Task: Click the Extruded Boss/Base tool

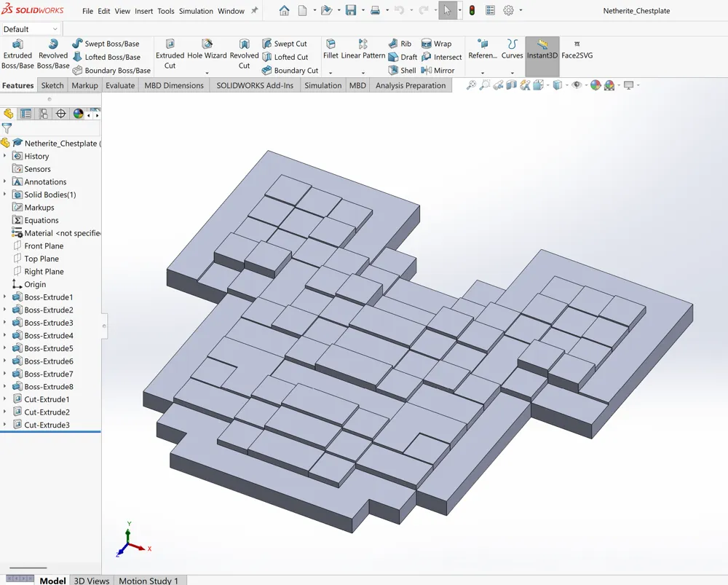Action: (x=17, y=55)
